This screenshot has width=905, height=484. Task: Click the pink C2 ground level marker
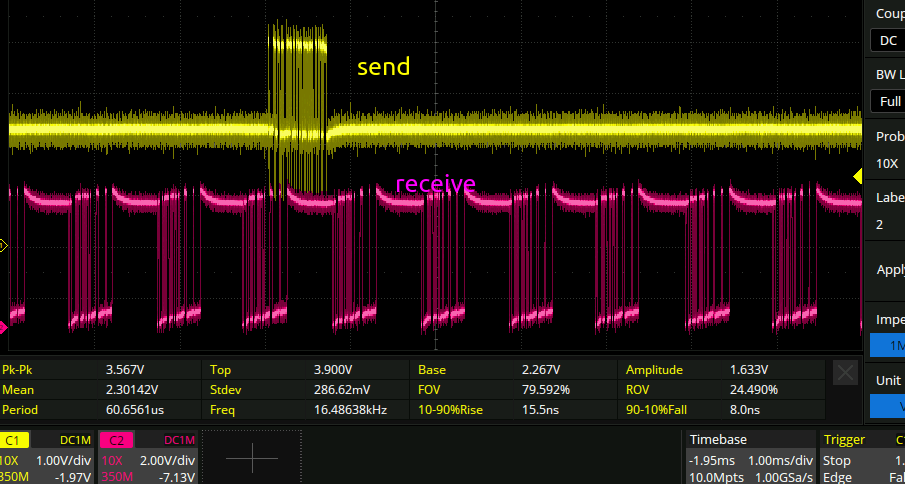click(4, 327)
